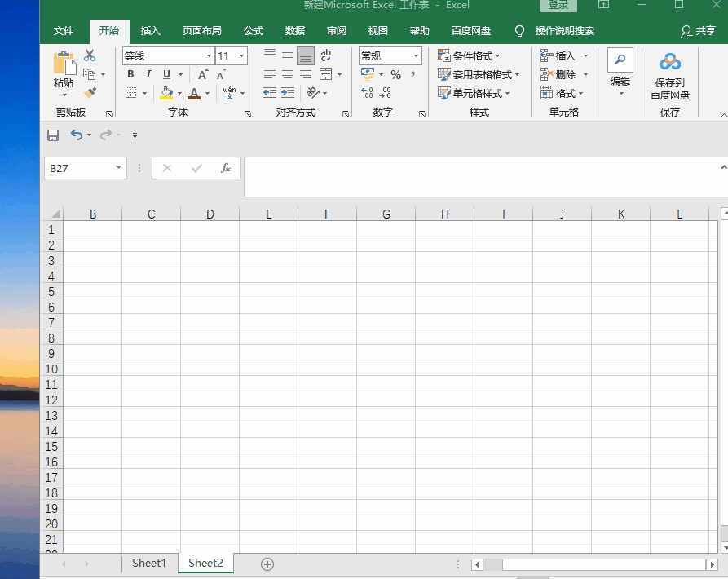Open insert function fx dialog

pos(226,168)
